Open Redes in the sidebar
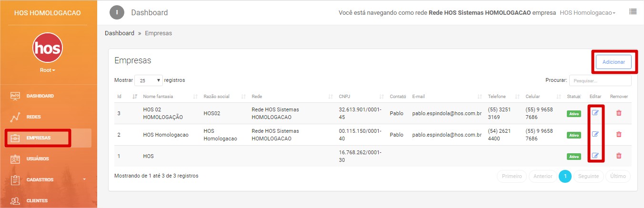The width and height of the screenshot is (644, 208). [x=33, y=117]
